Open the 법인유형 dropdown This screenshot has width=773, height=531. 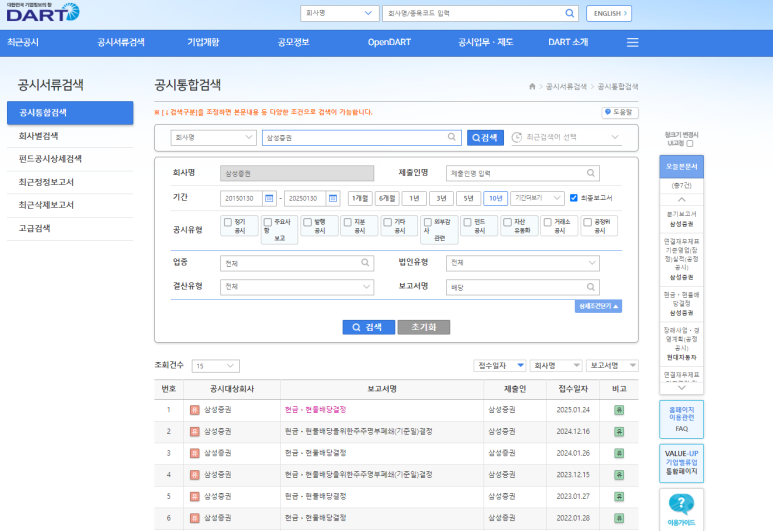click(523, 263)
